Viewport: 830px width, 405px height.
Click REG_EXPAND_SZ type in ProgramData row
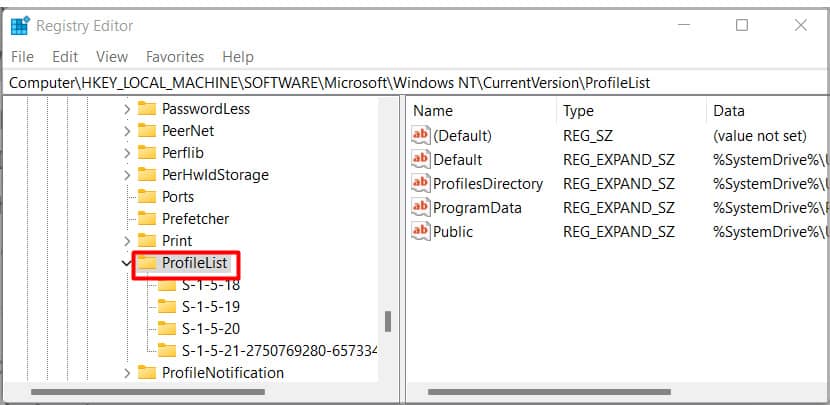(x=619, y=208)
